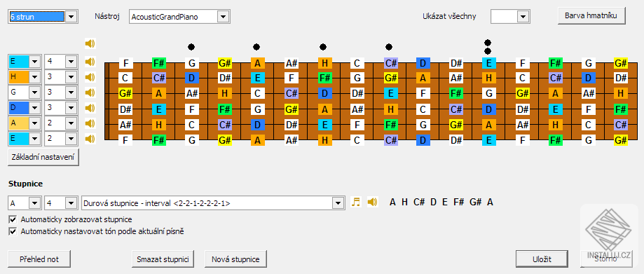The width and height of the screenshot is (644, 274).
Task: Play the G string speaker icon
Action: 90,93
